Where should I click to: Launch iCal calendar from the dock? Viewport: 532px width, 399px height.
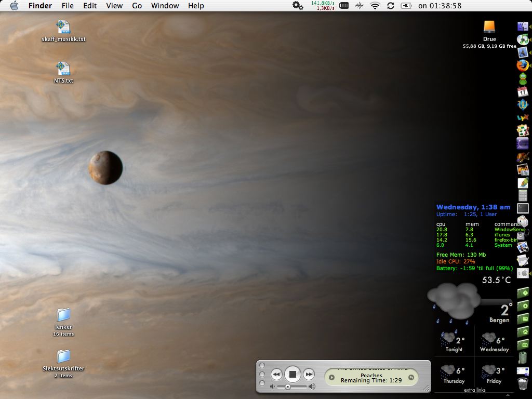[523, 91]
